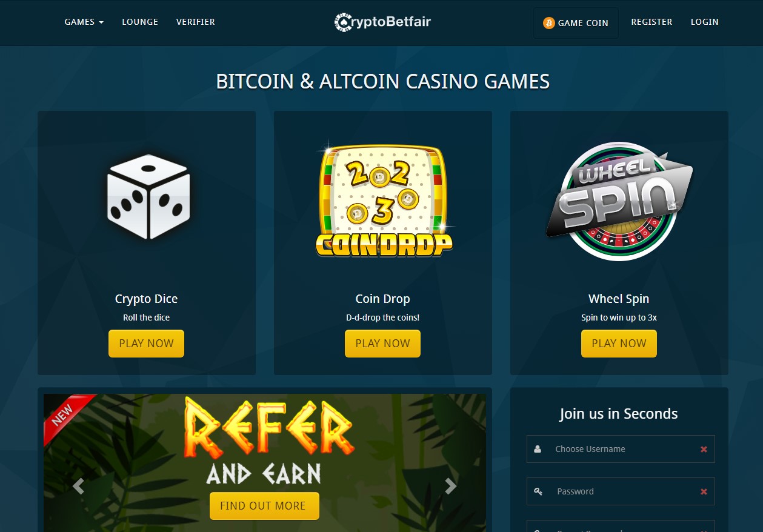Viewport: 763px width, 532px height.
Task: Click Play Now under Coin Drop
Action: pyautogui.click(x=383, y=344)
